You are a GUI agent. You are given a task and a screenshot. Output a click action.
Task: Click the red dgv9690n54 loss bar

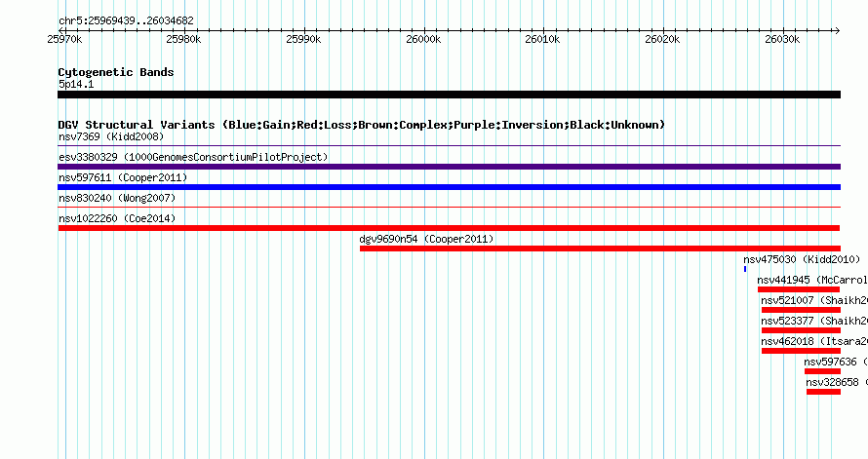tap(600, 249)
